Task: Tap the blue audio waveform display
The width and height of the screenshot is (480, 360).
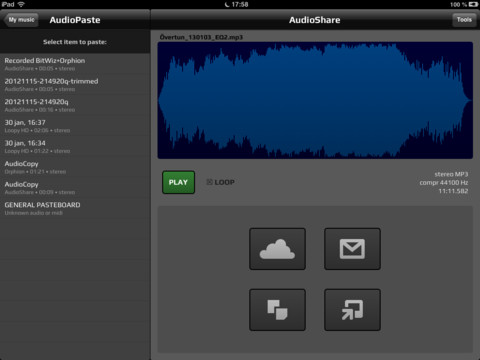Action: [315, 100]
